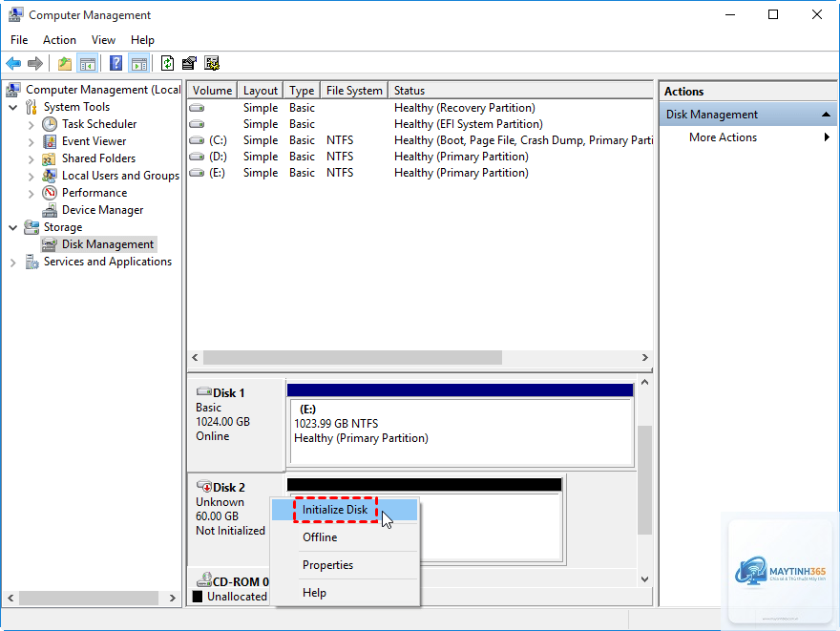Click the Event Viewer icon
Image resolution: width=840 pixels, height=631 pixels.
[x=50, y=141]
